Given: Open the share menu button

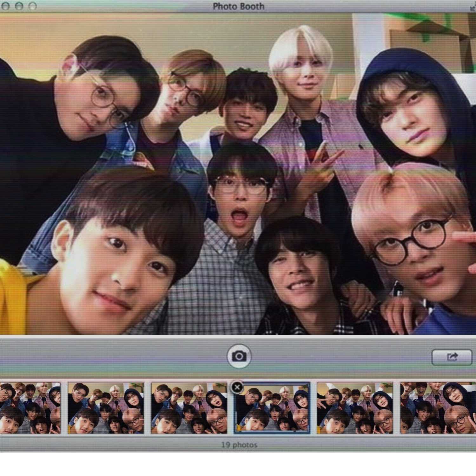Looking at the screenshot, I should 452,357.
